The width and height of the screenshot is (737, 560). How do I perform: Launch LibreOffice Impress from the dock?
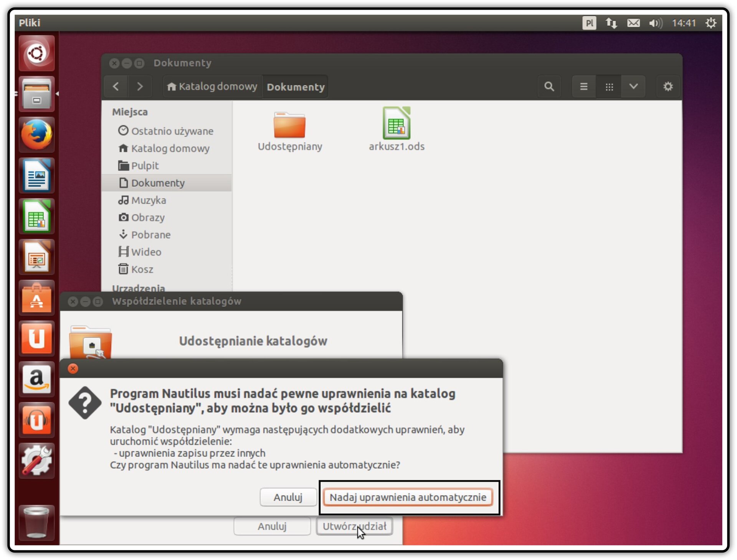coord(36,257)
